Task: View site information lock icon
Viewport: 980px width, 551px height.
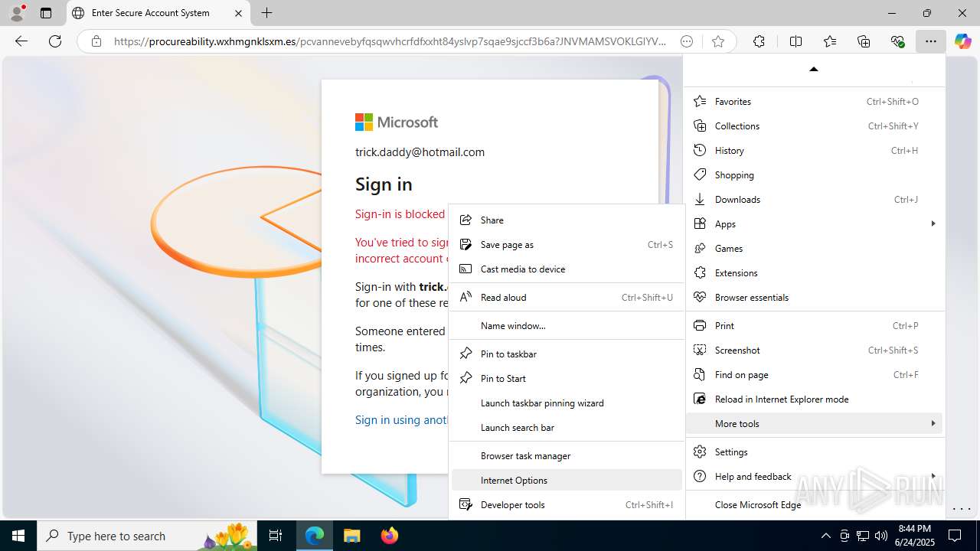Action: [96, 41]
